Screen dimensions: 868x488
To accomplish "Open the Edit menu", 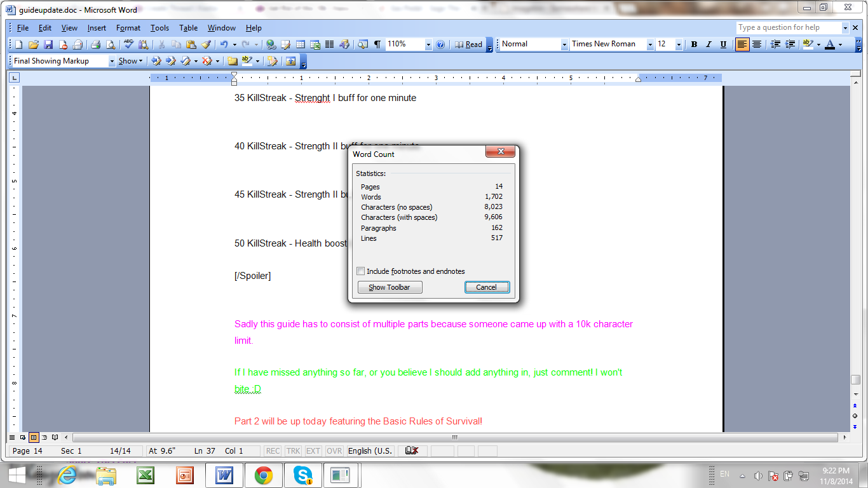I will pos(45,28).
